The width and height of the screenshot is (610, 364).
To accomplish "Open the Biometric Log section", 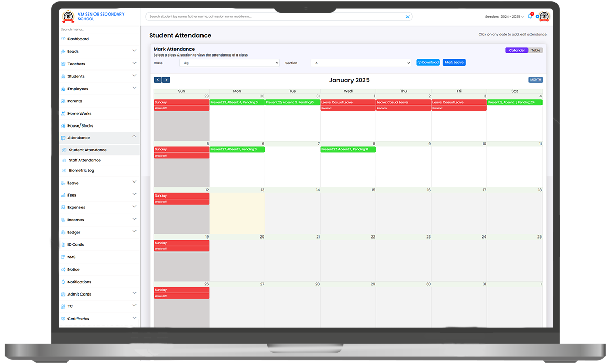I will tap(82, 170).
